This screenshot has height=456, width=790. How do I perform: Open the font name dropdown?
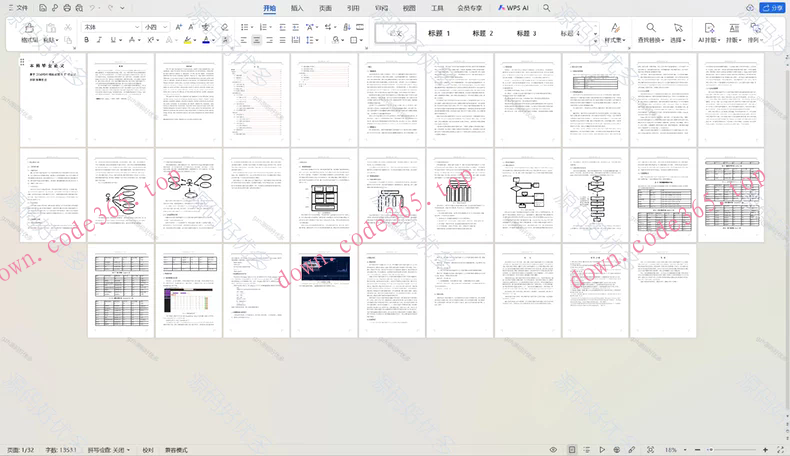coord(136,27)
